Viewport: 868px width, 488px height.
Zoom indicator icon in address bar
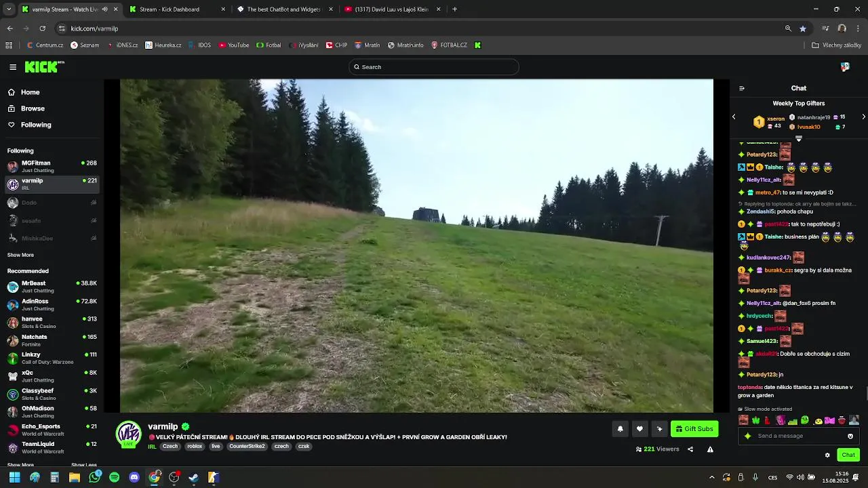pyautogui.click(x=788, y=28)
